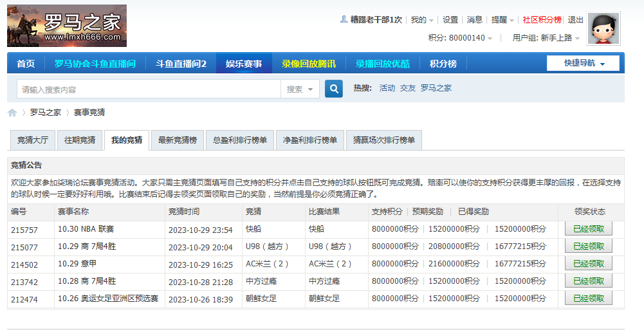644x334 pixels.
Task: Click the username 精踢老干部1次 link
Action: (x=376, y=20)
